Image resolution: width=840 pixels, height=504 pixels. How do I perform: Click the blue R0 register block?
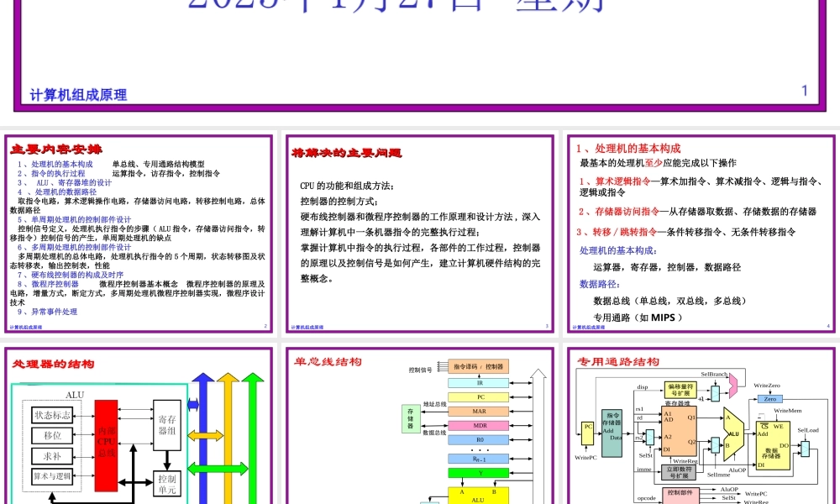click(479, 439)
